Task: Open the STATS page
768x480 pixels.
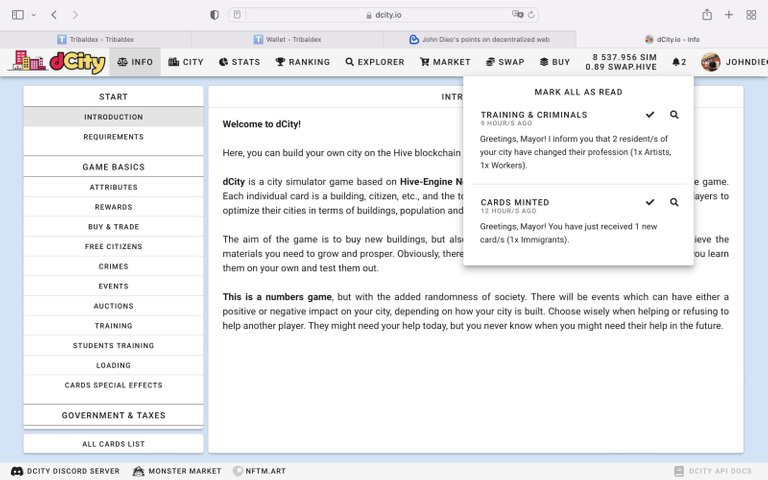Action: (x=240, y=62)
